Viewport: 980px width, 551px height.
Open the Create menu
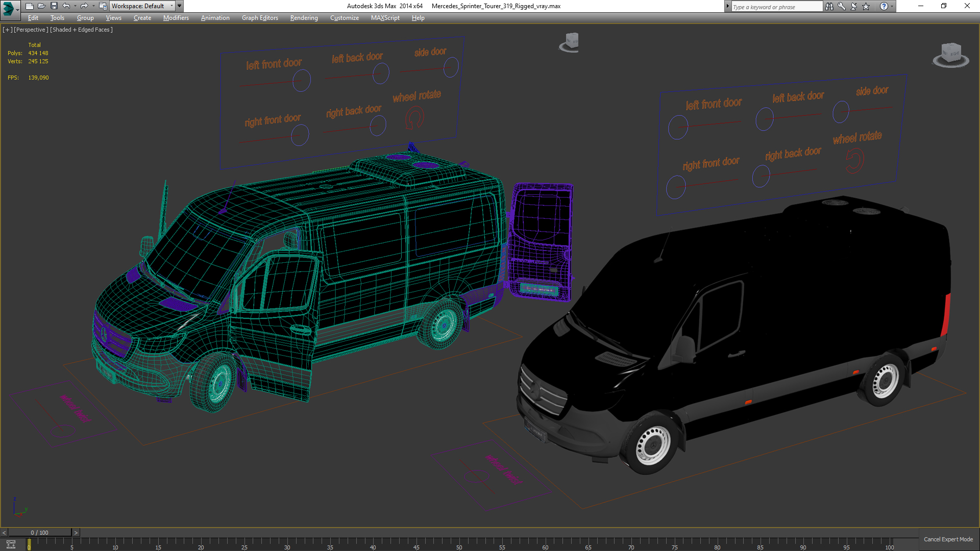pos(142,18)
